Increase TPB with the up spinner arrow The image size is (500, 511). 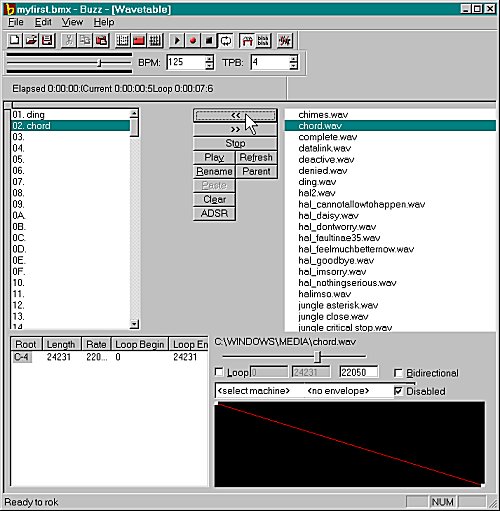(x=293, y=59)
